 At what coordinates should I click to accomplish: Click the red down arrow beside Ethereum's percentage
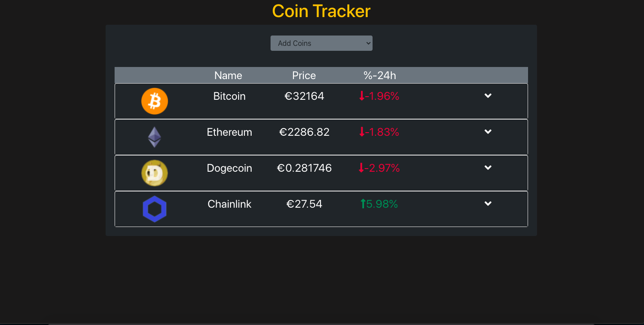(361, 132)
